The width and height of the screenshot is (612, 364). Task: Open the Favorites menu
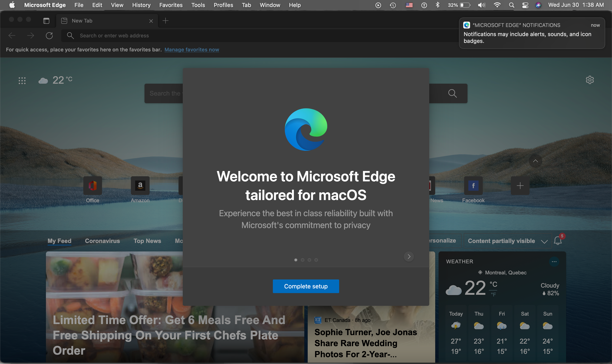tap(171, 5)
